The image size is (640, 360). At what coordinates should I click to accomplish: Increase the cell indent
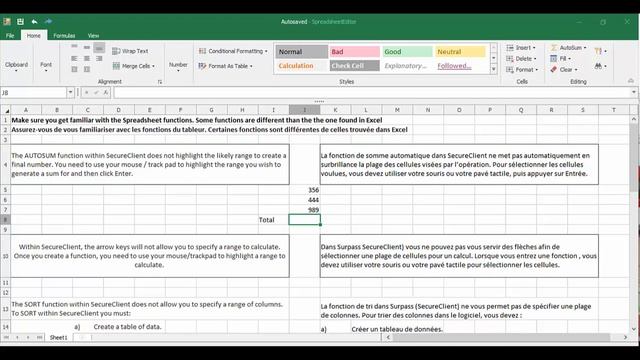[87, 69]
